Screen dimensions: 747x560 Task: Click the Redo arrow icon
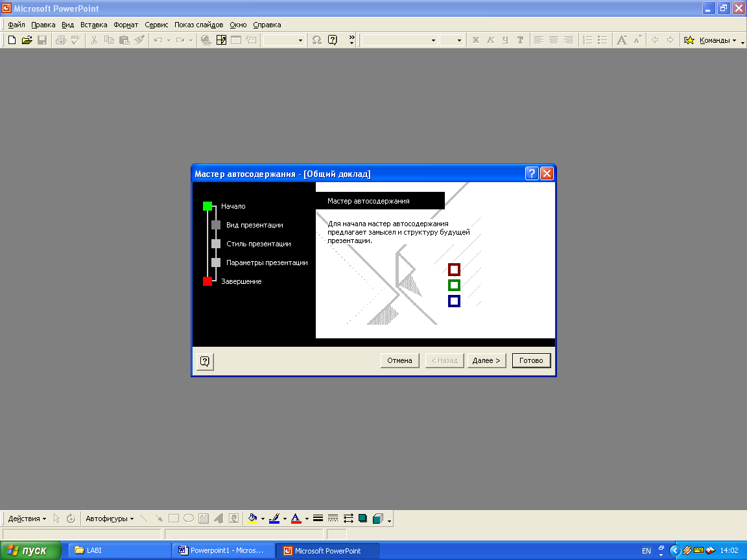180,40
